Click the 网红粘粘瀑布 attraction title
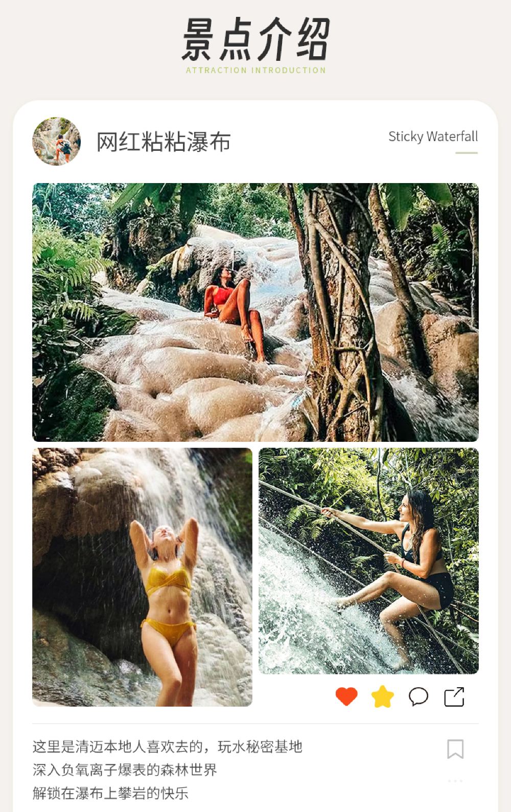511x812 pixels. (164, 142)
